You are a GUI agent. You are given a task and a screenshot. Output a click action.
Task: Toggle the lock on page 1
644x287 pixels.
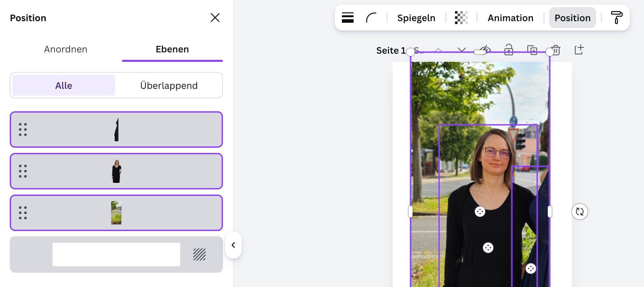508,50
